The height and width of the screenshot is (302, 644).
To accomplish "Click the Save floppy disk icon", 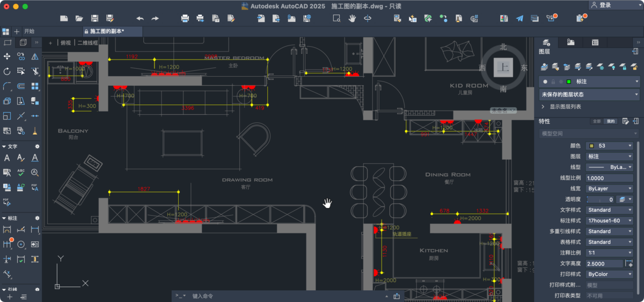I will pos(94,18).
